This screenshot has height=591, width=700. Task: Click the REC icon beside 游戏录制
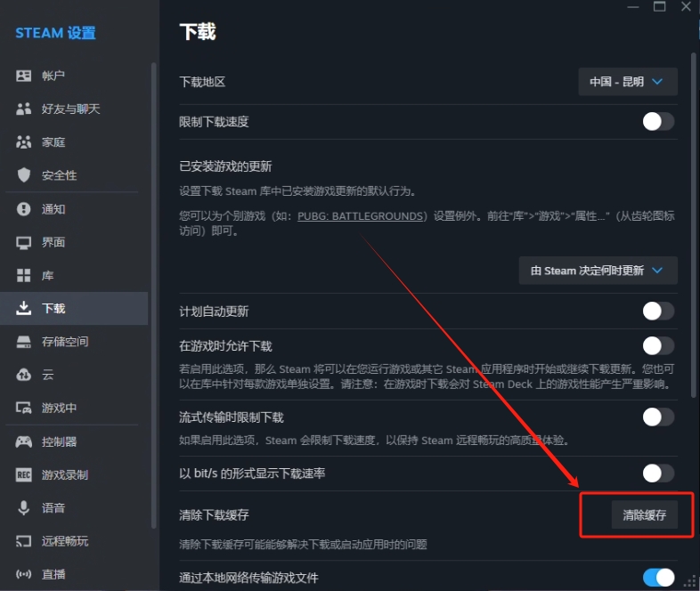coord(24,474)
